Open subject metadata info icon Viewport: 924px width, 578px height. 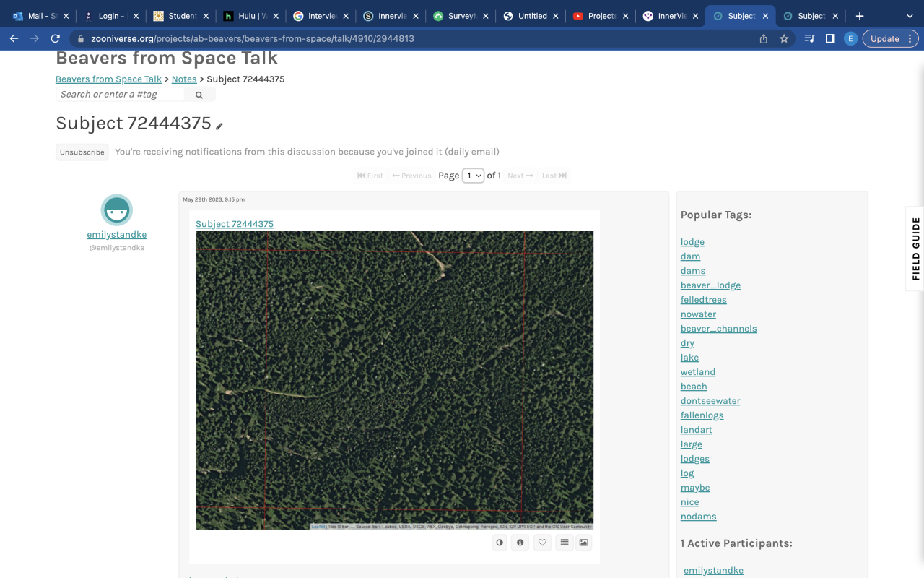520,543
